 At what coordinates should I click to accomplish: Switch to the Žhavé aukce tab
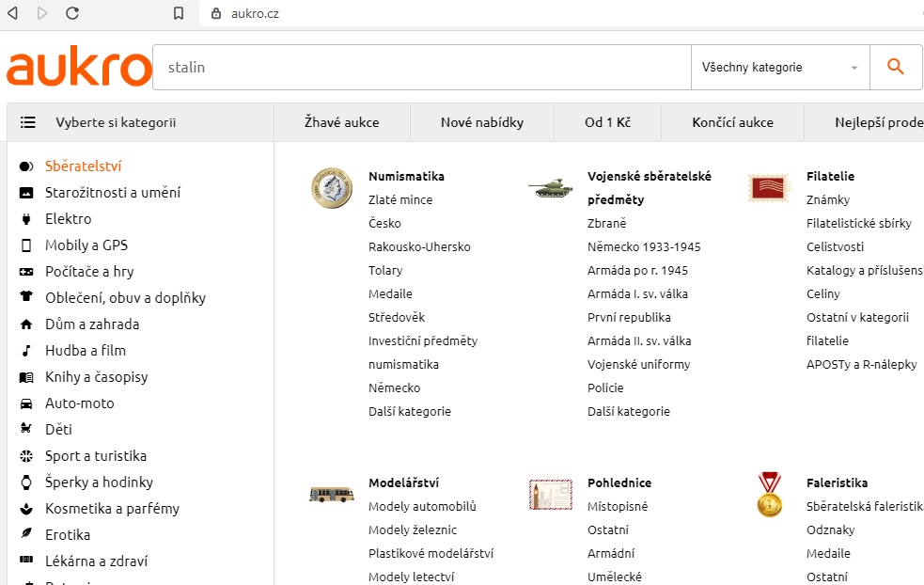click(342, 122)
